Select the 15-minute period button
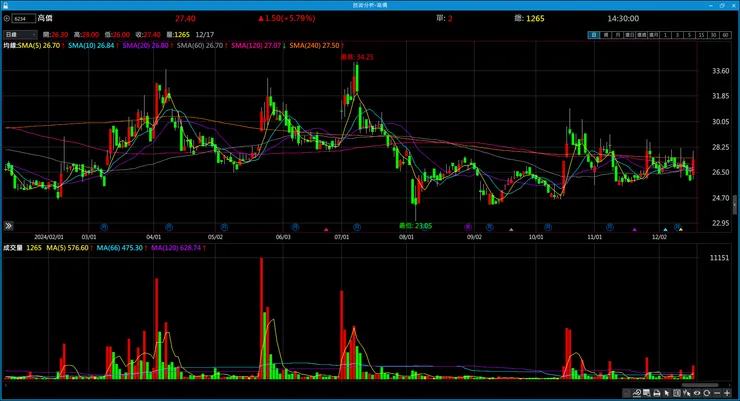This screenshot has width=740, height=401. [701, 35]
